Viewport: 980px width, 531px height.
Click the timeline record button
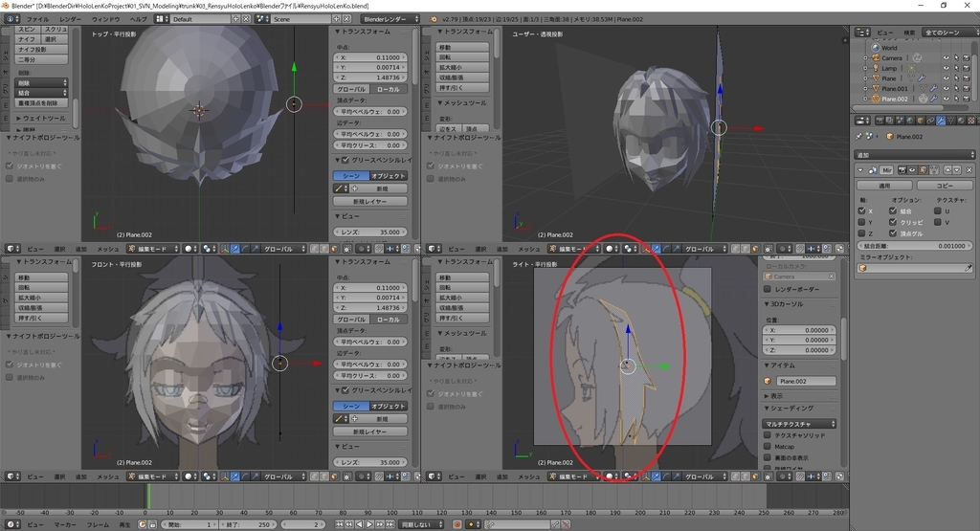click(x=457, y=524)
